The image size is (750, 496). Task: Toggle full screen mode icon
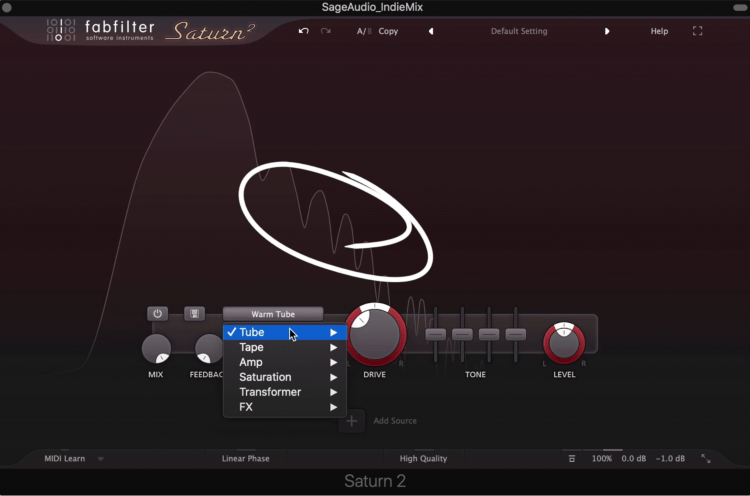[697, 31]
